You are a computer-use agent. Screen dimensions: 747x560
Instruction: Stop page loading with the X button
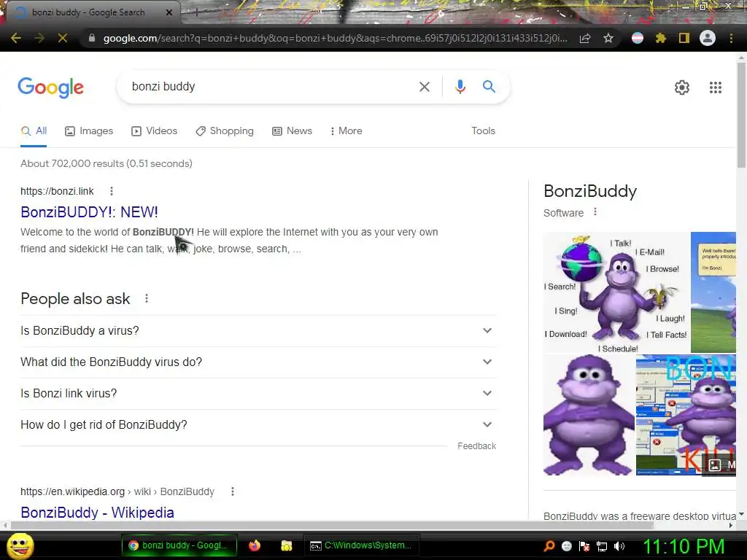click(63, 38)
